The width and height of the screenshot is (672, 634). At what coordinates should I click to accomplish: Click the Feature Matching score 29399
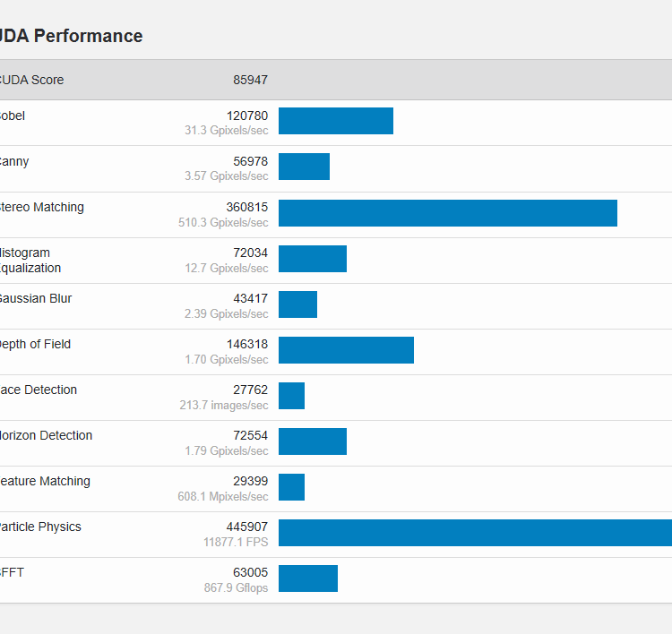click(250, 481)
